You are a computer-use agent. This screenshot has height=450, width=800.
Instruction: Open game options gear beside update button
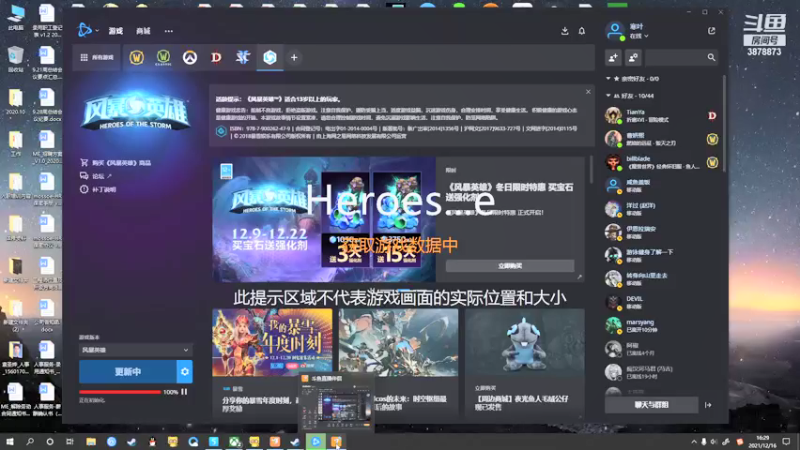click(185, 372)
